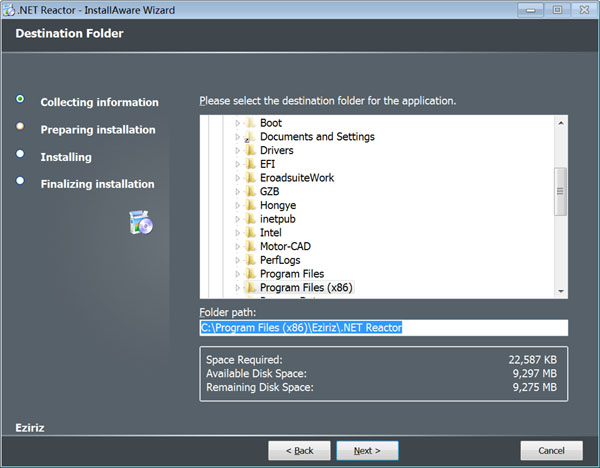Expand the EroadsuiteWork folder node

coord(237,178)
